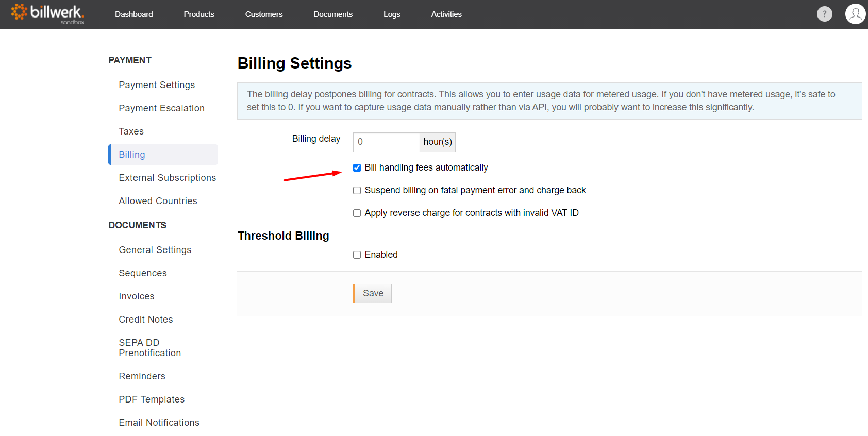Viewport: 868px width, 436px height.
Task: Open Reminders settings
Action: click(142, 376)
